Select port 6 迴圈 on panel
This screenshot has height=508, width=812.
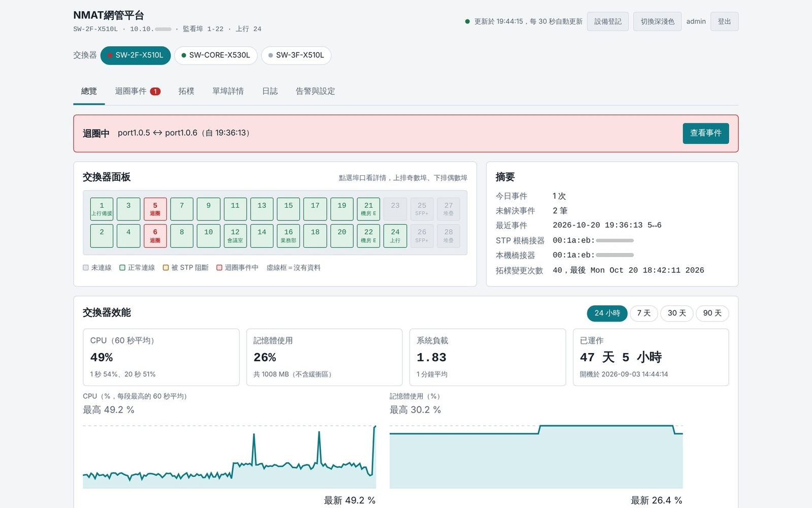pyautogui.click(x=155, y=236)
